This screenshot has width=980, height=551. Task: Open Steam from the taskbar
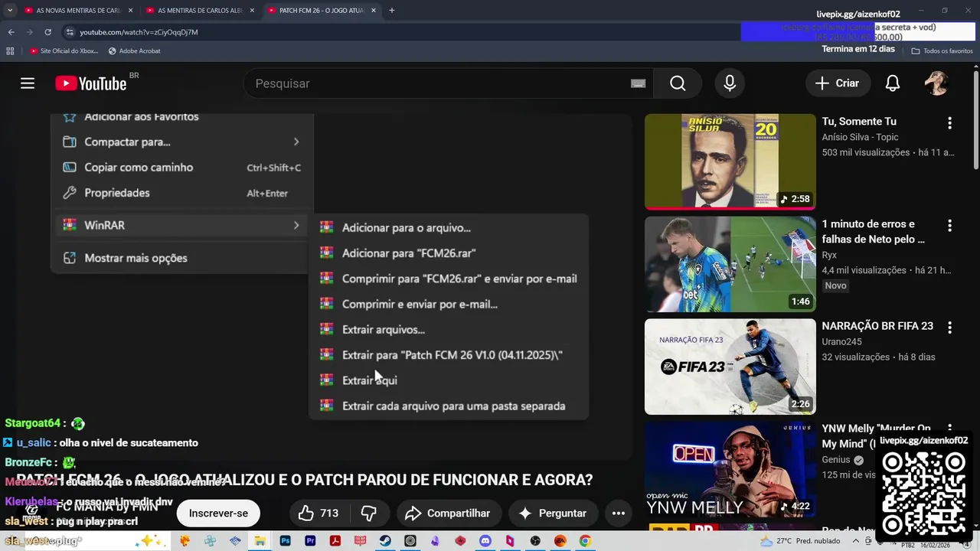click(385, 541)
